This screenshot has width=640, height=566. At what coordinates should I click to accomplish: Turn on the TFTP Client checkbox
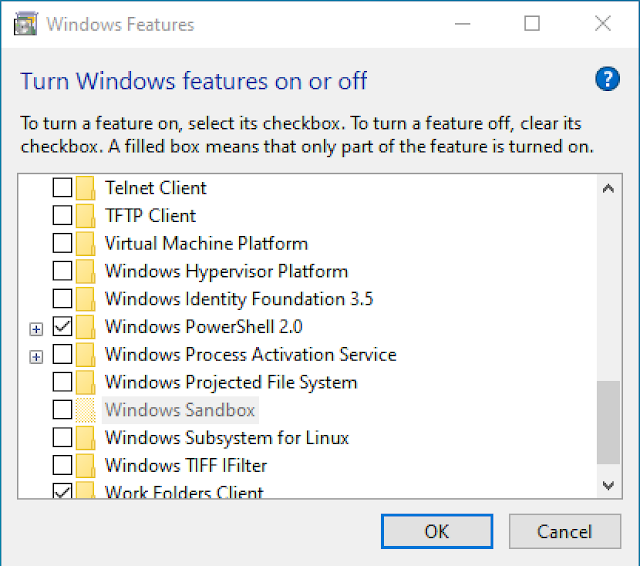click(62, 215)
